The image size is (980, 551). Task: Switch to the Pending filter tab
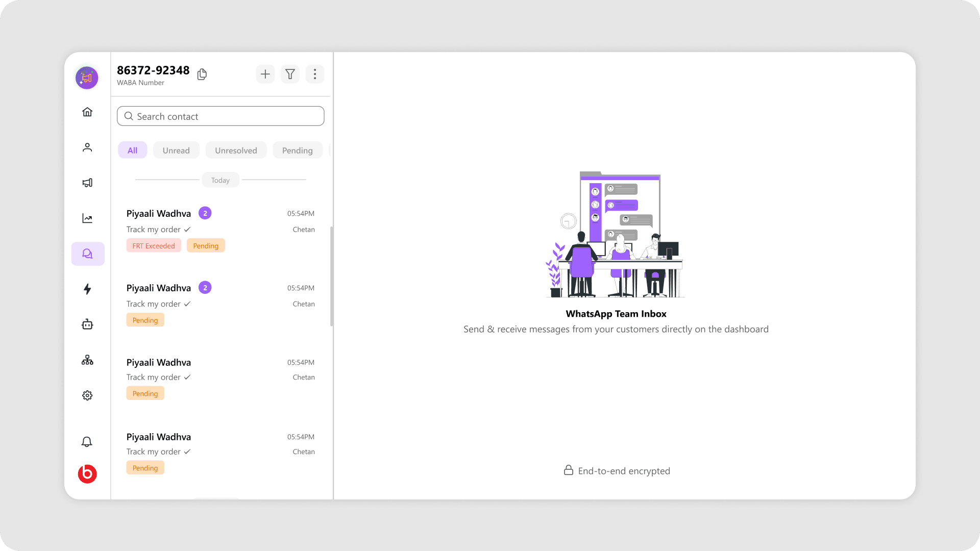(x=298, y=150)
